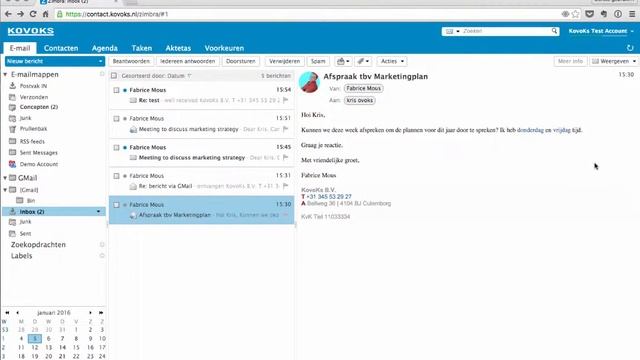The width and height of the screenshot is (640, 360).
Task: Click inside the Zoeken search field
Action: pyautogui.click(x=506, y=31)
